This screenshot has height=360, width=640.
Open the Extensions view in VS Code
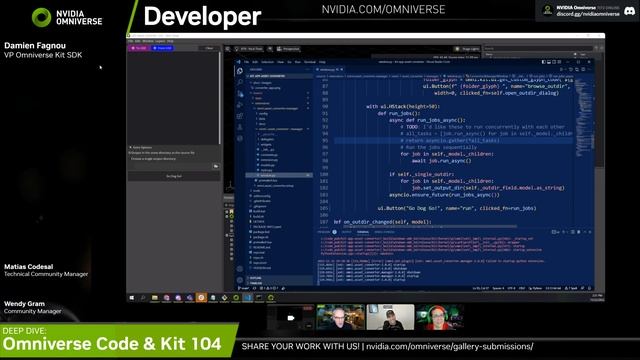click(240, 116)
